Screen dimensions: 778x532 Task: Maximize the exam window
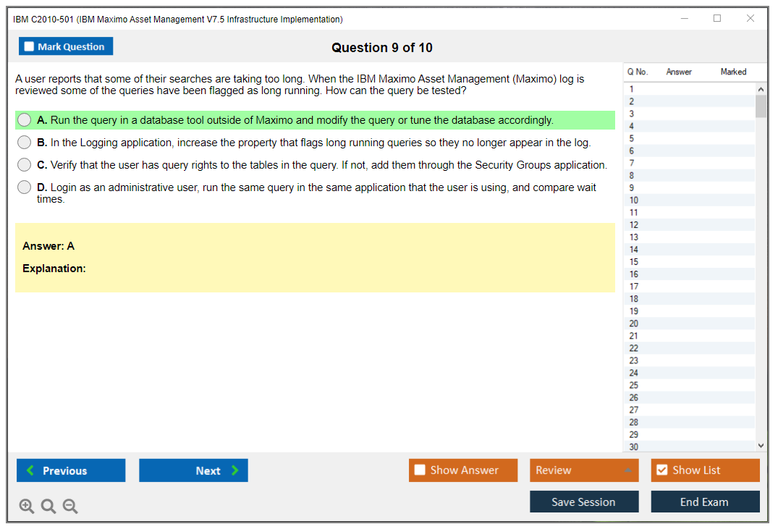tap(717, 19)
